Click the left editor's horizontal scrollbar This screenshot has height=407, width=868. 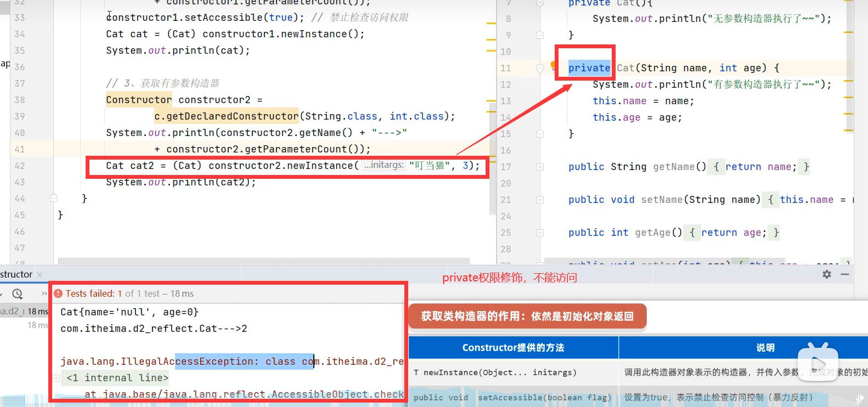[263, 261]
